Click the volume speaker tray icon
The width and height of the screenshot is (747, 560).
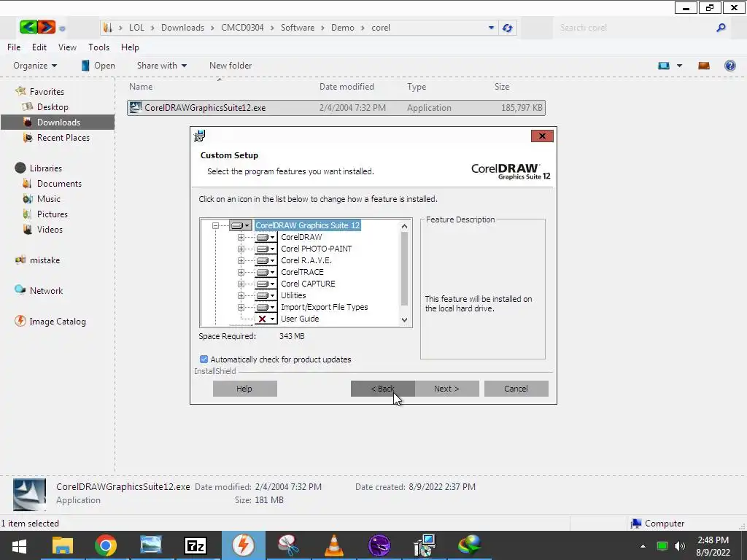[680, 546]
